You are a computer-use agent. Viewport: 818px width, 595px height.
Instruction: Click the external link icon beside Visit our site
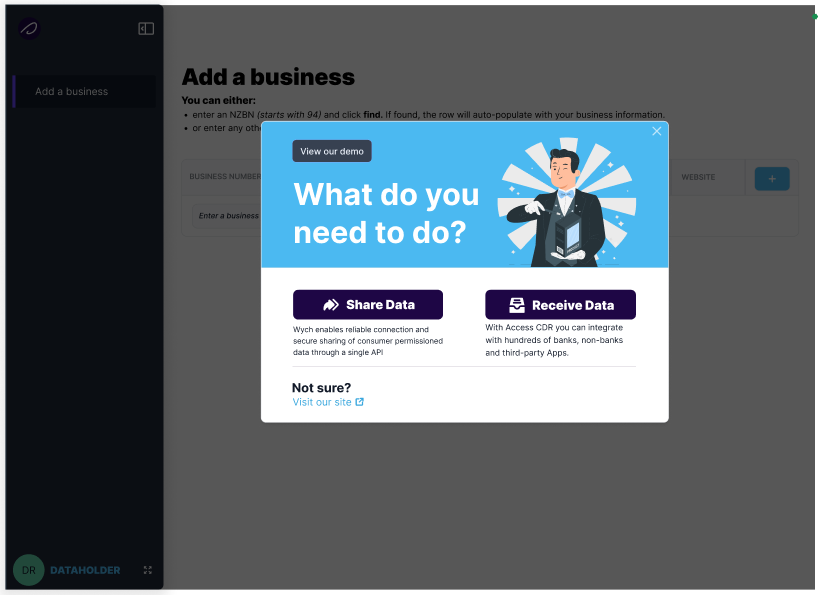360,402
